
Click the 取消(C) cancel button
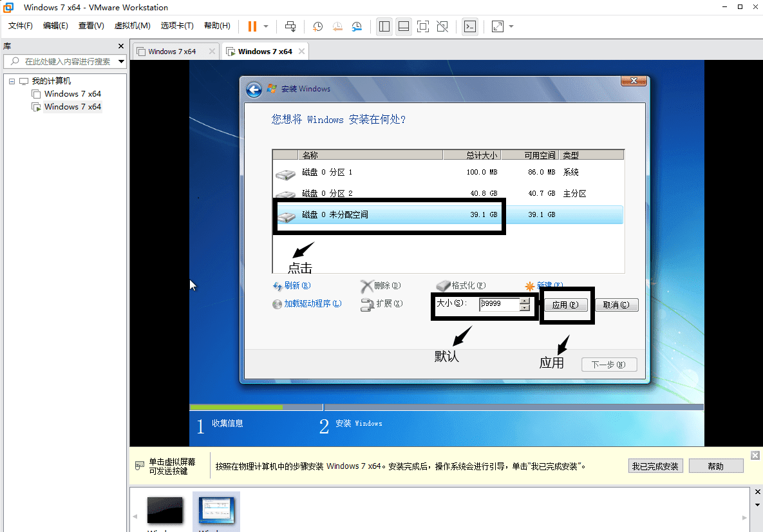(x=617, y=305)
